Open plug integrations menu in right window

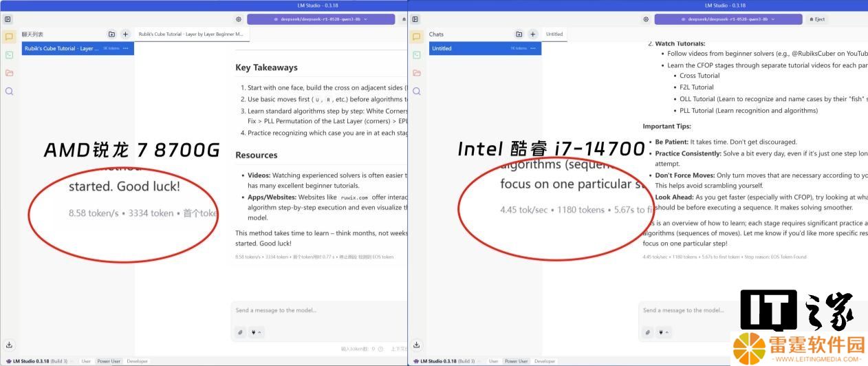click(663, 332)
